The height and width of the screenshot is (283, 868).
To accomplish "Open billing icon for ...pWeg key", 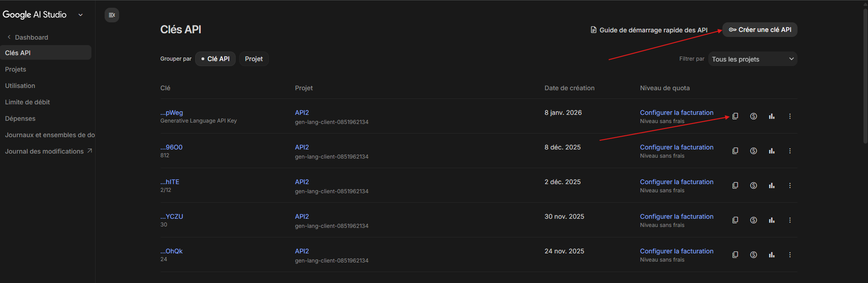I will coord(753,116).
